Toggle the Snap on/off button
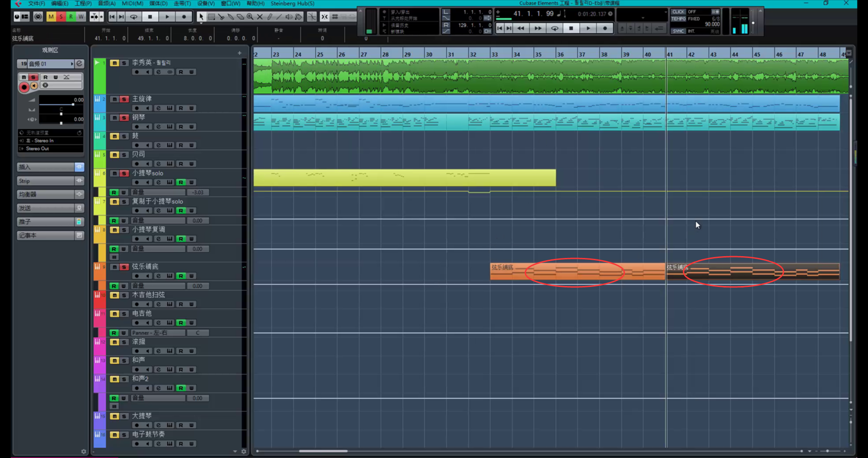Viewport: 868px width, 458px height. [x=325, y=17]
